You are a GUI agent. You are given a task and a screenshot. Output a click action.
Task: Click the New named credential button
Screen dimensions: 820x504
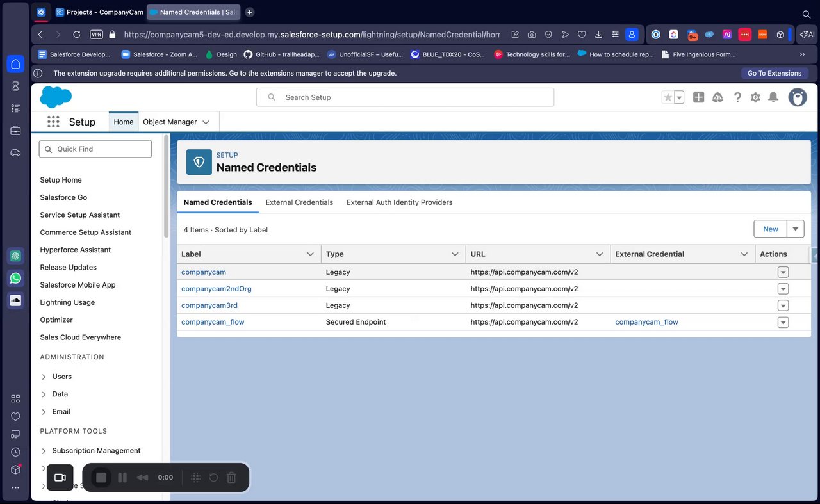click(x=771, y=229)
